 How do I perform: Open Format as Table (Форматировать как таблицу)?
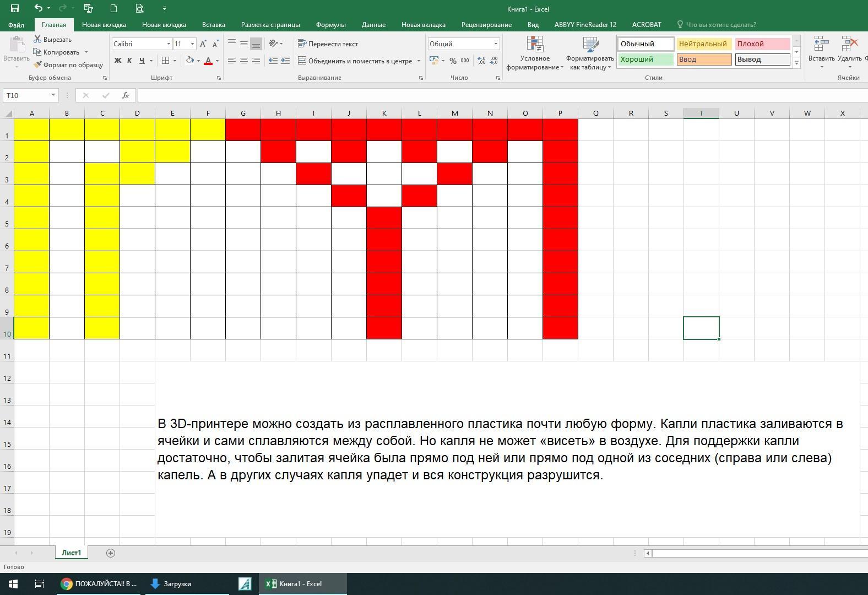pos(590,53)
